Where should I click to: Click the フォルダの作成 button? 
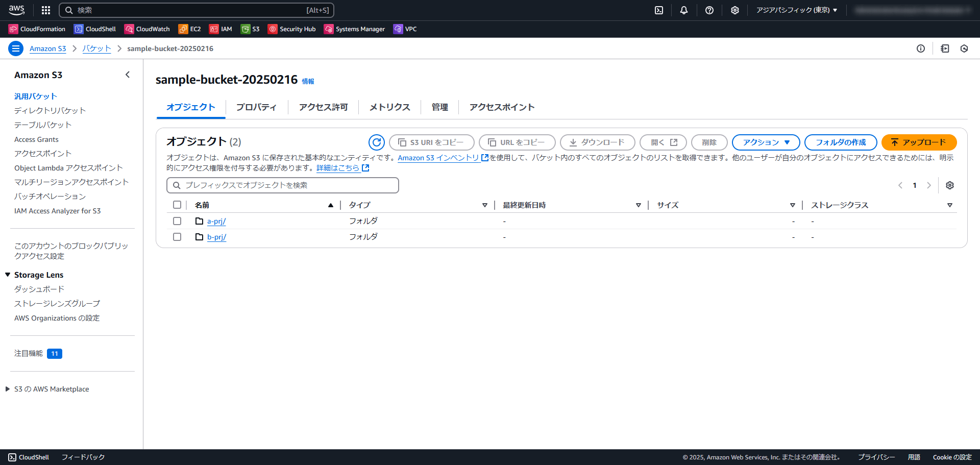(841, 142)
